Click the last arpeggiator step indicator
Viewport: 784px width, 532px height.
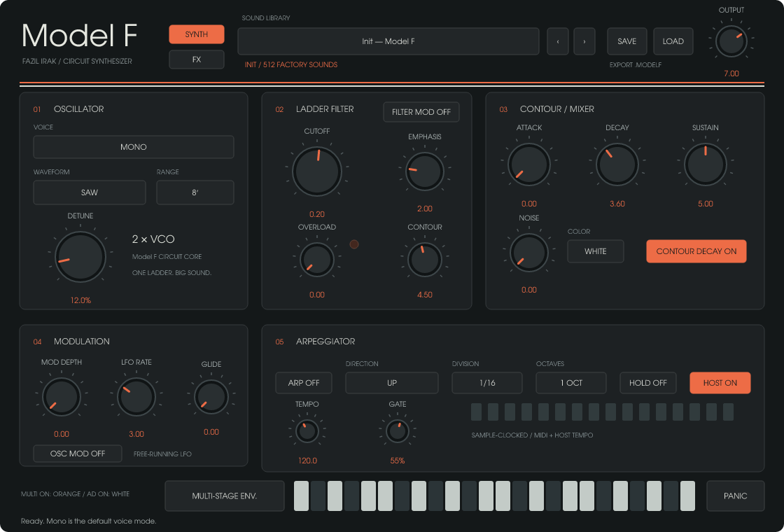point(729,412)
